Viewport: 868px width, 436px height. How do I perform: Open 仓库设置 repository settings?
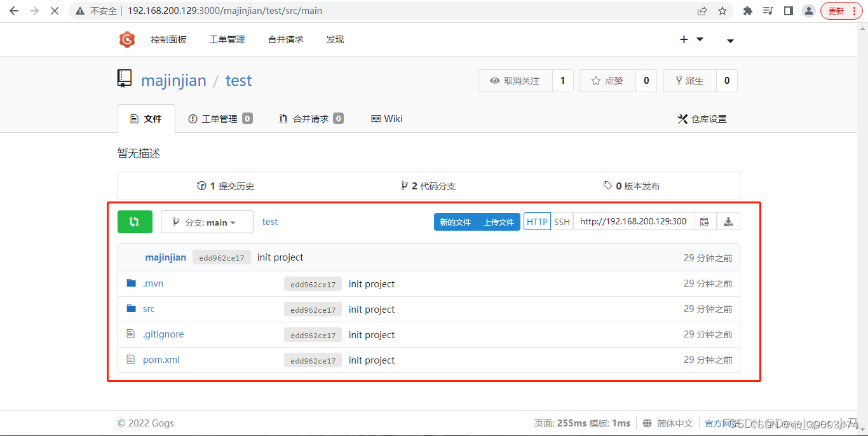pyautogui.click(x=702, y=119)
